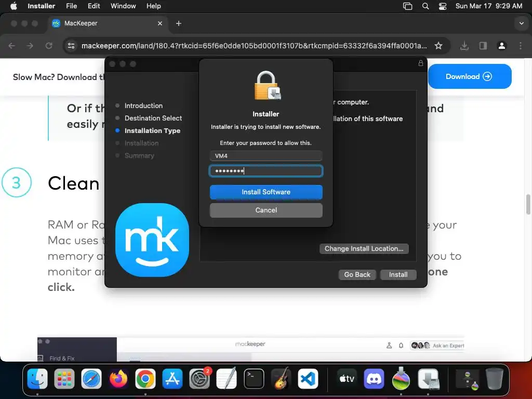Click the webpage vertical scrollbar

pyautogui.click(x=528, y=204)
